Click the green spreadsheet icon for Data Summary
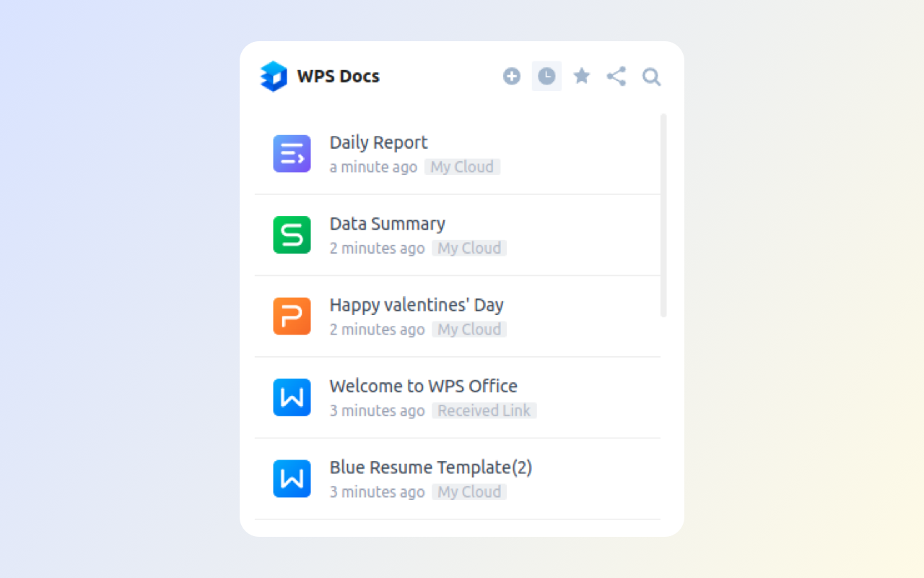 292,235
